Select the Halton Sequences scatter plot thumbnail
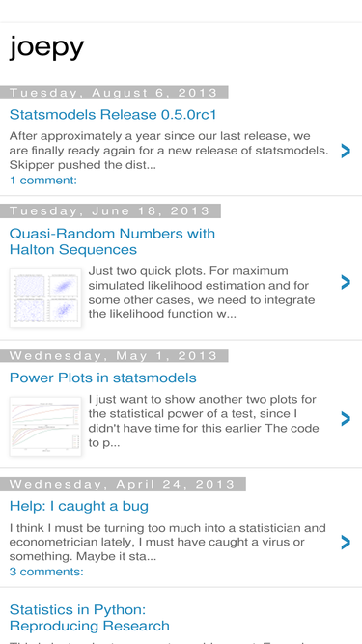The image size is (362, 644). pos(45,298)
